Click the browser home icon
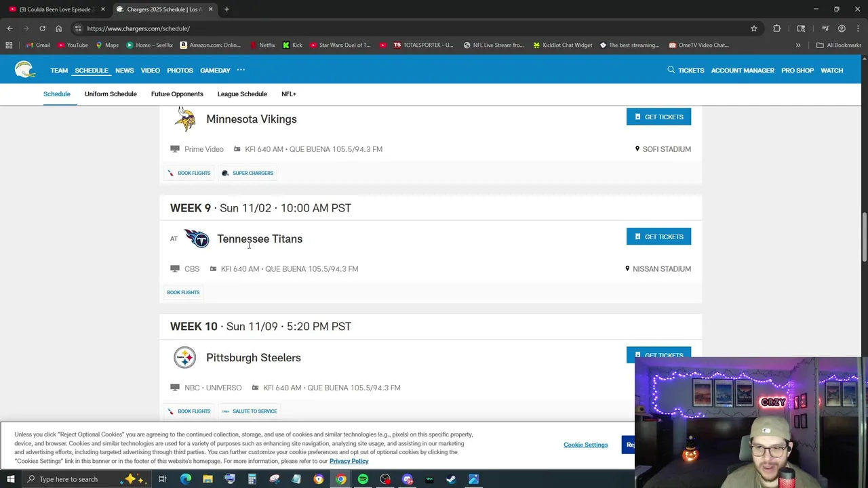868x488 pixels. click(58, 28)
